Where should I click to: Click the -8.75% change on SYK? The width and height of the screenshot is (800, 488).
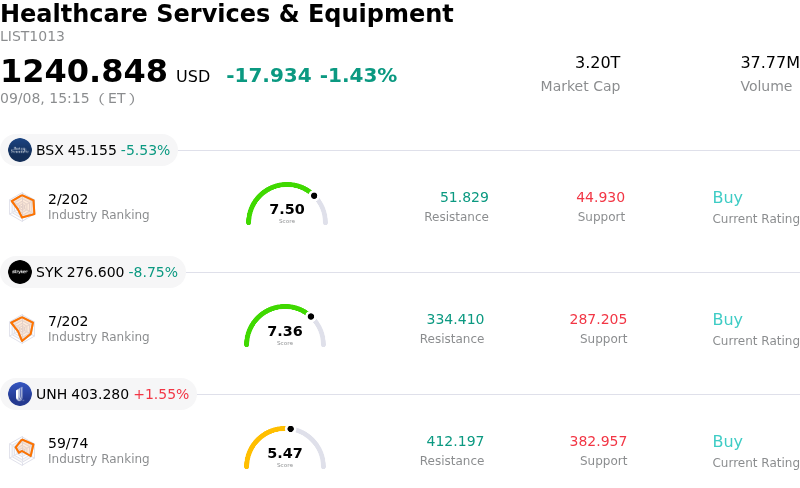coord(153,272)
